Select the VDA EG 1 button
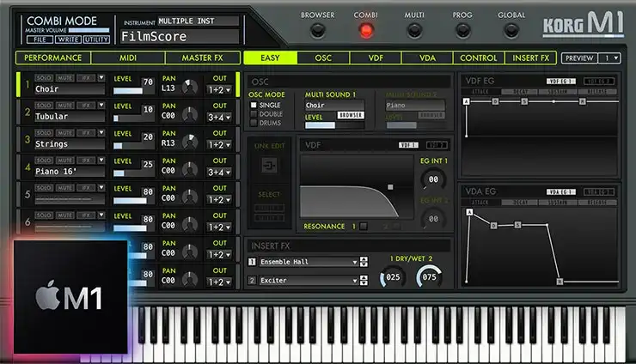 click(x=561, y=191)
